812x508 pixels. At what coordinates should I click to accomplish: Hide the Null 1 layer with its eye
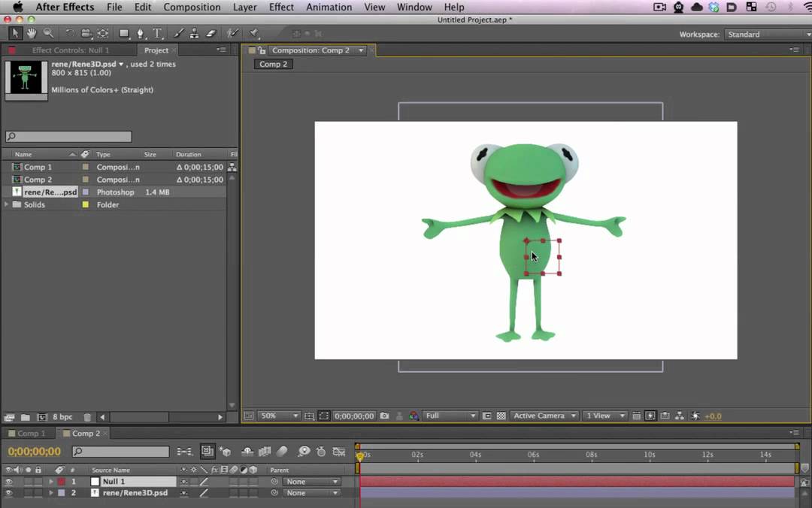(x=8, y=482)
